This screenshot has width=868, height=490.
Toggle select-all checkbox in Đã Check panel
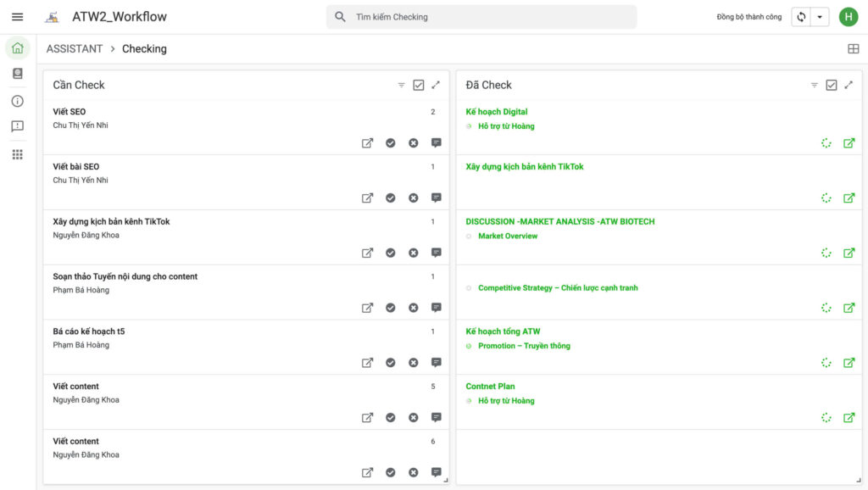point(831,85)
